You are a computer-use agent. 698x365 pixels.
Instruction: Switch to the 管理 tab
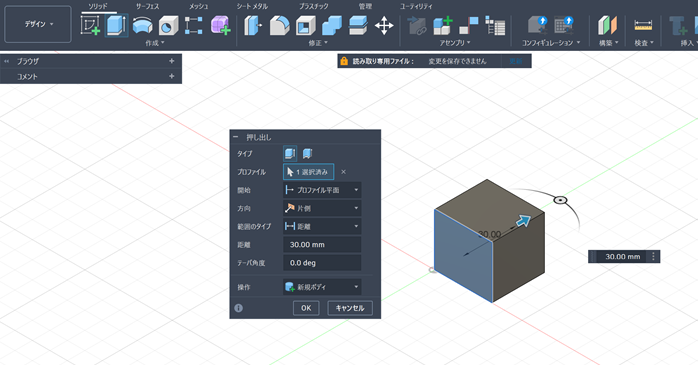click(365, 6)
